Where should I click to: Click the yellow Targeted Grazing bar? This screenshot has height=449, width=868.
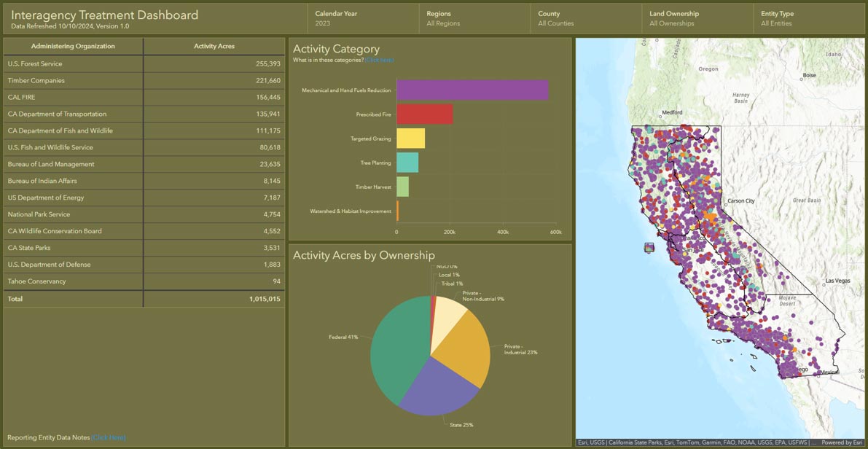tap(411, 138)
